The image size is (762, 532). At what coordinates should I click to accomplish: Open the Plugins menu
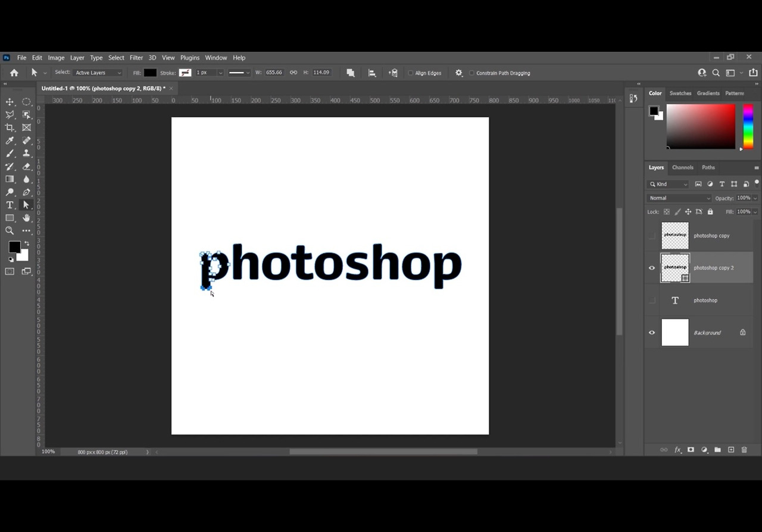pyautogui.click(x=190, y=58)
